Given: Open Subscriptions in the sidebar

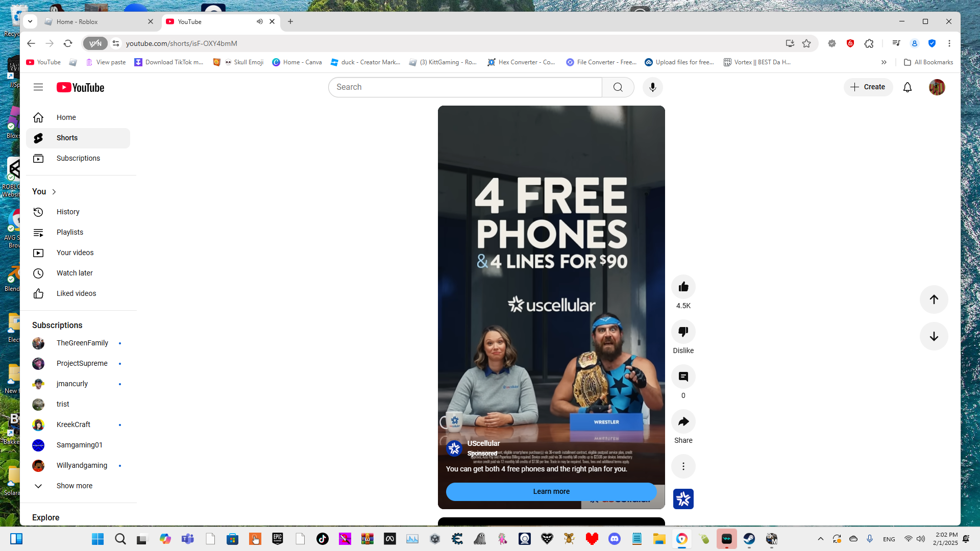Looking at the screenshot, I should 78,158.
